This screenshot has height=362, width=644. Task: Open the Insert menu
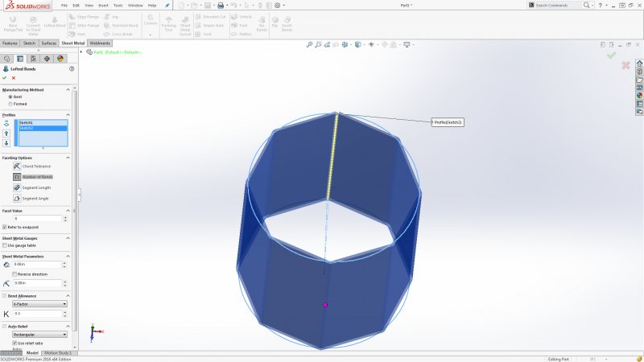(103, 6)
